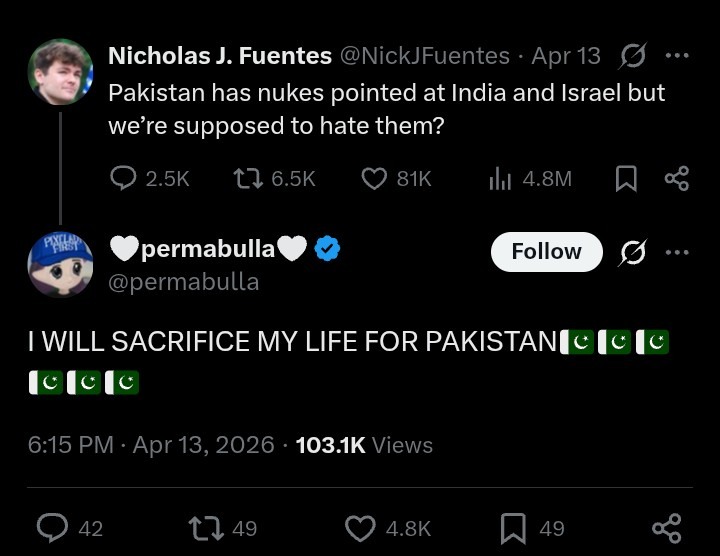
Task: Follow the permabulla account
Action: click(546, 252)
